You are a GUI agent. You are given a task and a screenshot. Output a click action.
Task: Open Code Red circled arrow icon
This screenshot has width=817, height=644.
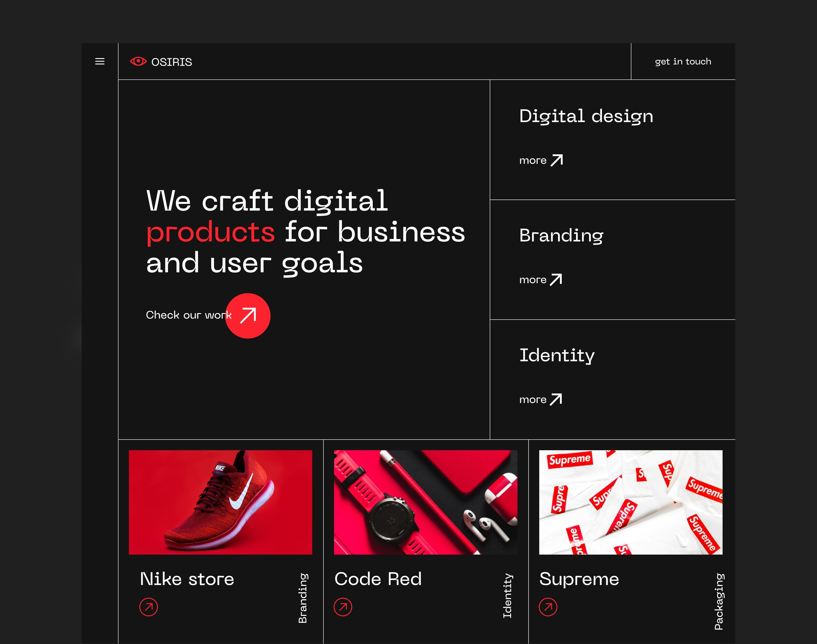(343, 607)
